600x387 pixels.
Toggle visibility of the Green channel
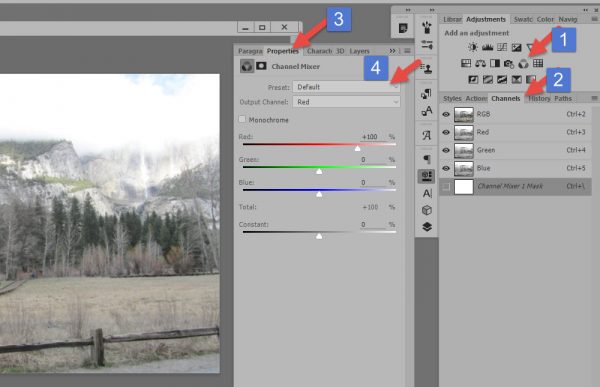point(446,150)
